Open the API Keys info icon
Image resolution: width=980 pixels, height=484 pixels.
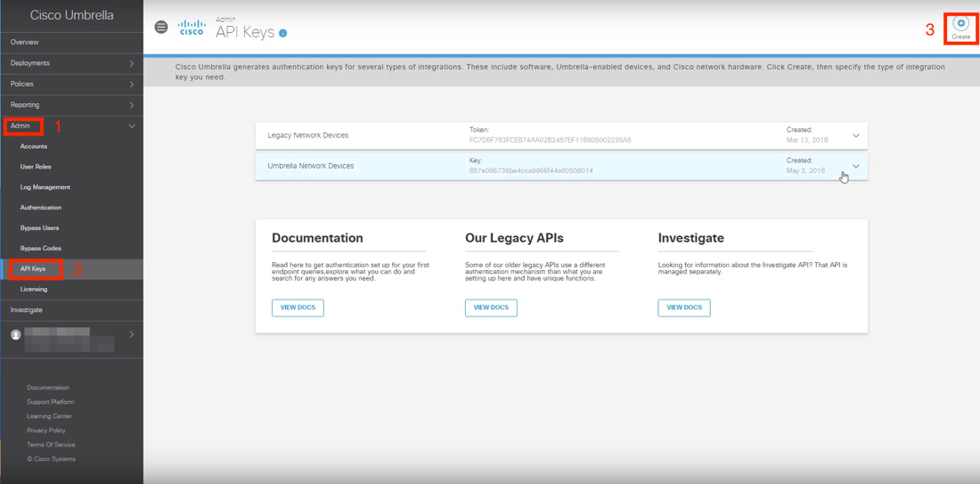[x=282, y=33]
